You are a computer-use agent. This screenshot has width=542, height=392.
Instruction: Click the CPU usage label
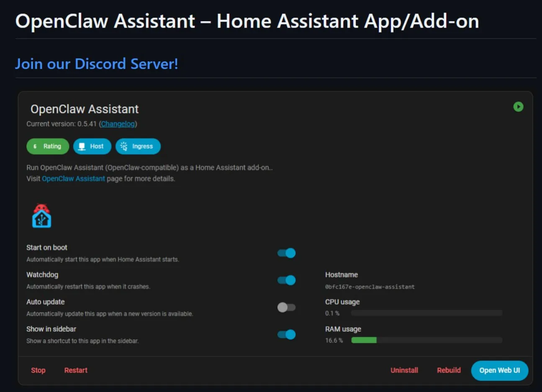(342, 302)
